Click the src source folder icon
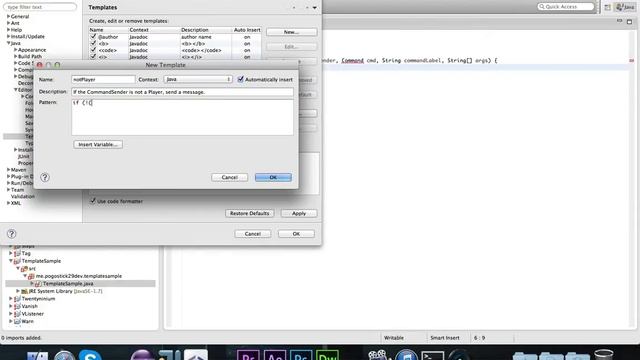Viewport: 640px width, 360px height. tap(24, 269)
